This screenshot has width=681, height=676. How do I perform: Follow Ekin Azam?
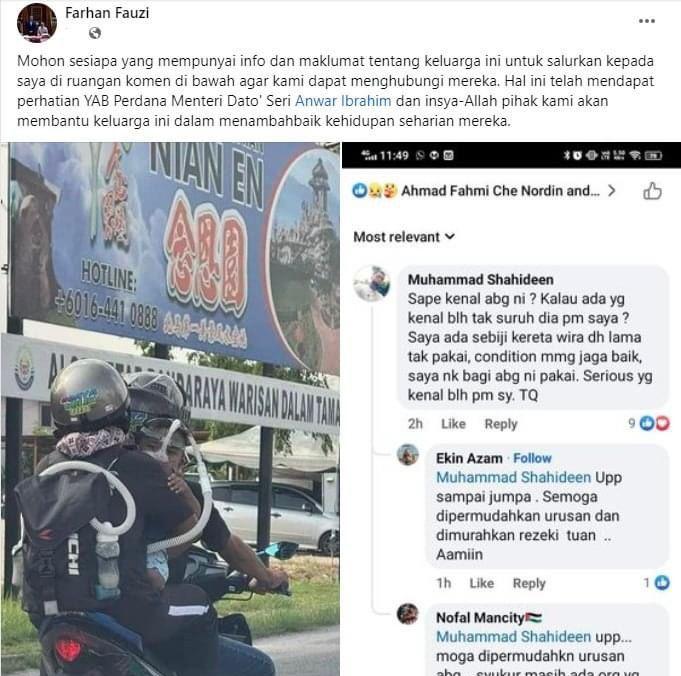point(532,458)
